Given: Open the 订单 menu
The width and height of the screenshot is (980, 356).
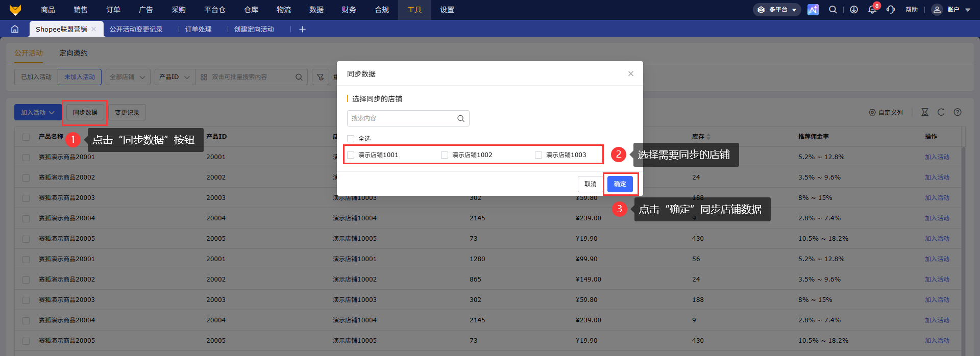Looking at the screenshot, I should [113, 10].
